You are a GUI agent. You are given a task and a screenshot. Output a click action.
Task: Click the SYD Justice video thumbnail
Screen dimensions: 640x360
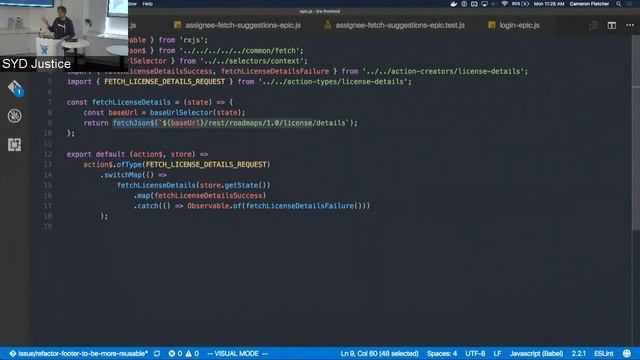point(64,36)
